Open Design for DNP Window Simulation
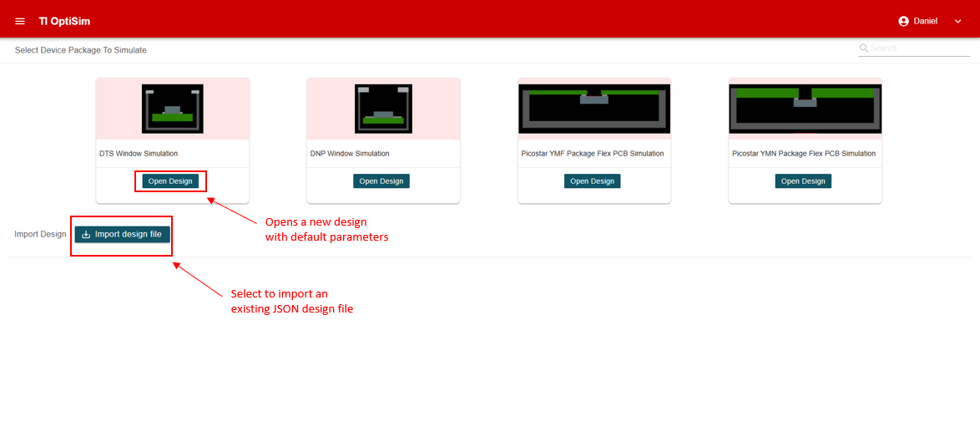The width and height of the screenshot is (980, 422). point(381,181)
